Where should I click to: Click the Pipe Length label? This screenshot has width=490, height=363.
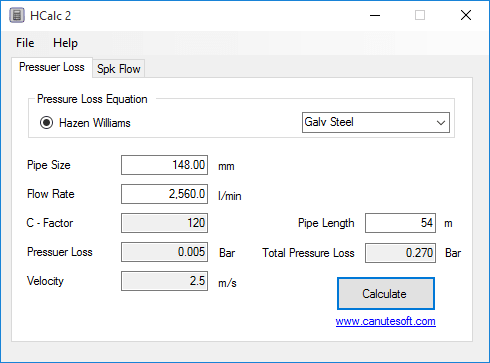coord(326,223)
